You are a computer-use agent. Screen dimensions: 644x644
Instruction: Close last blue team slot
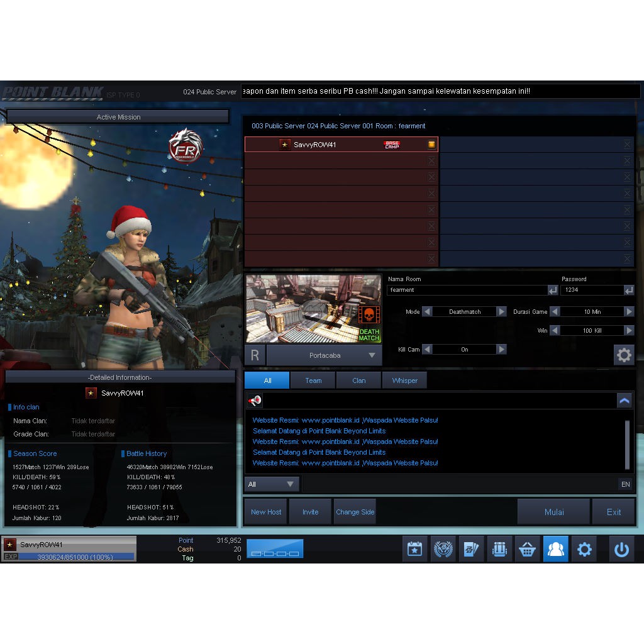coord(627,258)
